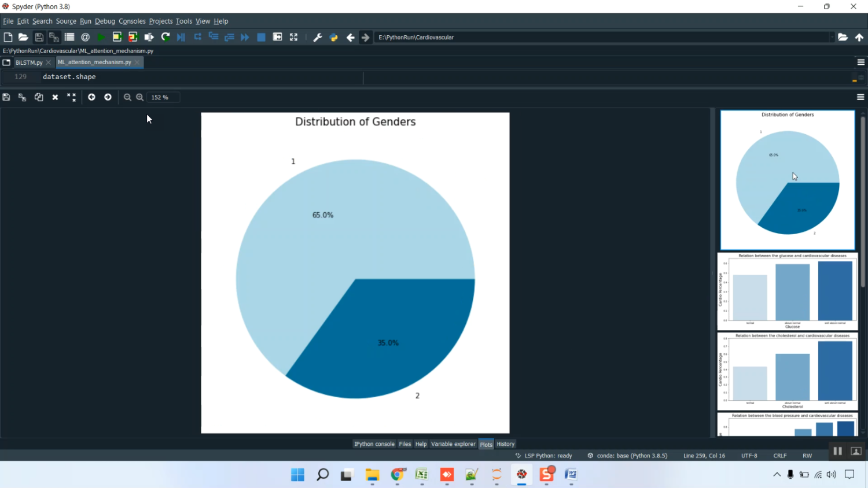Open the PYTHONPATH manager icon
This screenshot has width=868, height=488.
(334, 37)
